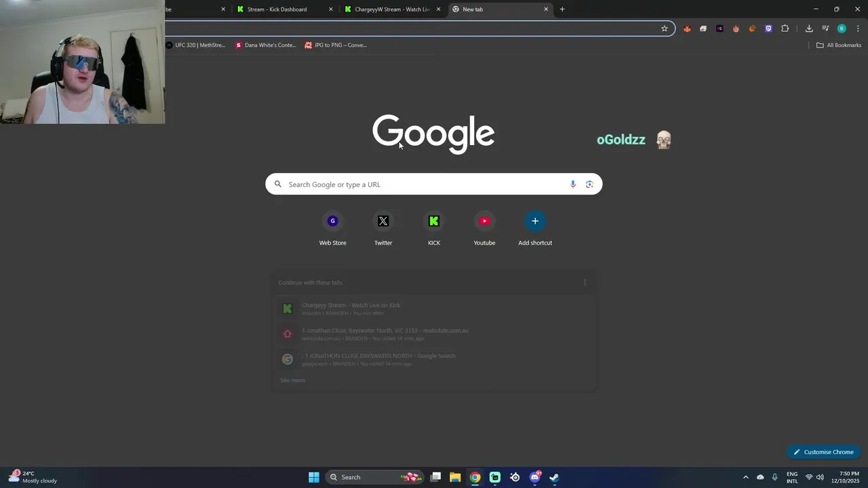
Task: Open the Youtube shortcut
Action: pos(484,229)
